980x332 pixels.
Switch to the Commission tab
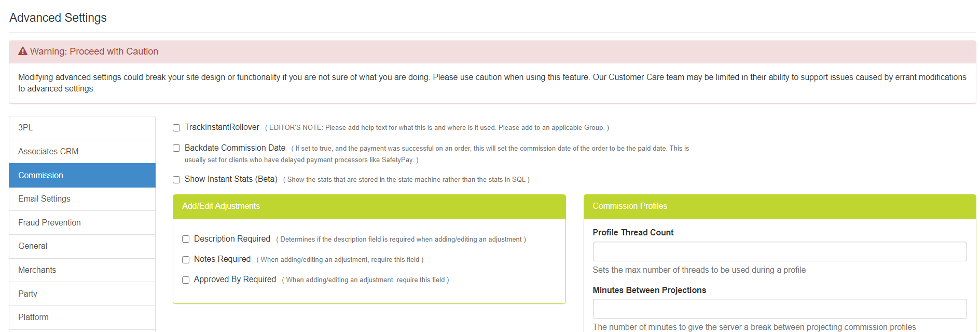[82, 175]
